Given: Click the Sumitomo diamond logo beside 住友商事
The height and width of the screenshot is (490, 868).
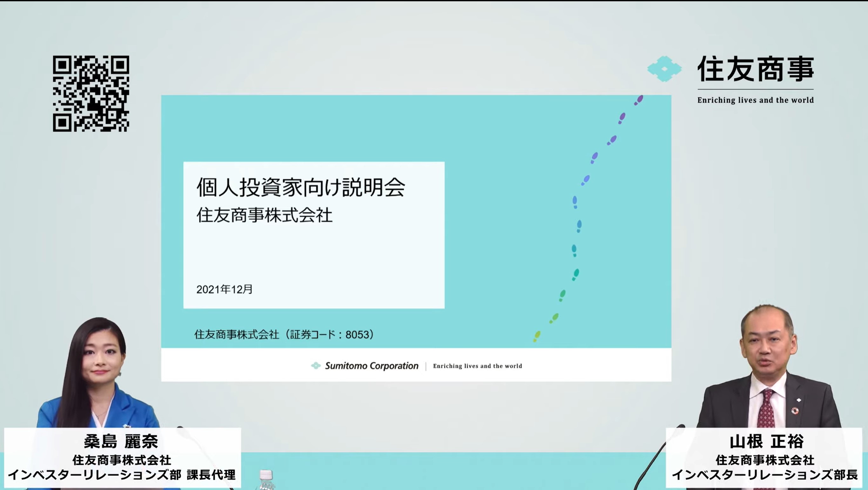Looking at the screenshot, I should [x=664, y=69].
